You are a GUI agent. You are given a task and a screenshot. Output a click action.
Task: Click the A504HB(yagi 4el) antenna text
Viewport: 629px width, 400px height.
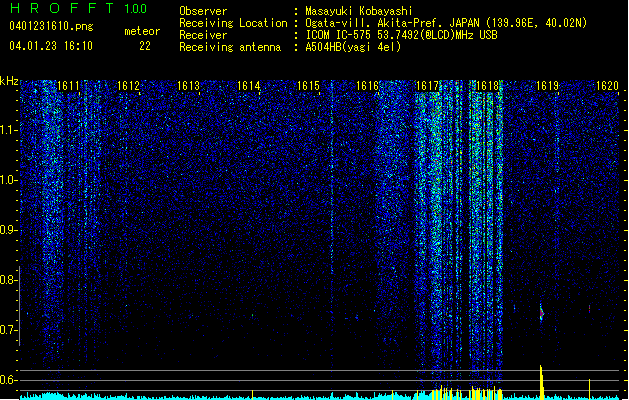[353, 47]
